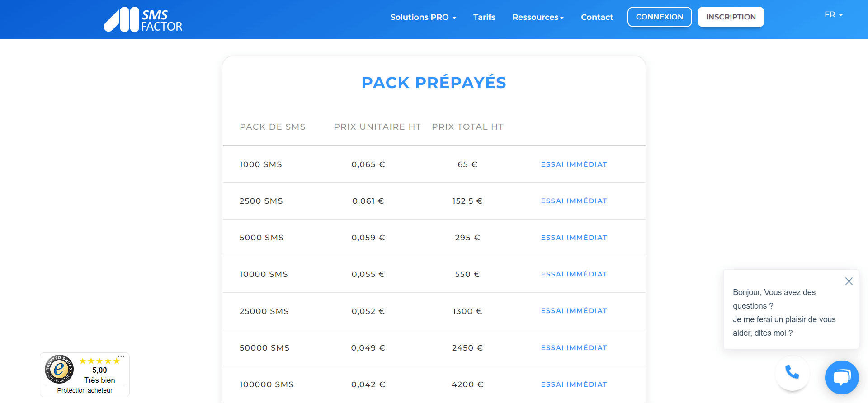Go to the Tarifs page
868x403 pixels.
point(484,17)
